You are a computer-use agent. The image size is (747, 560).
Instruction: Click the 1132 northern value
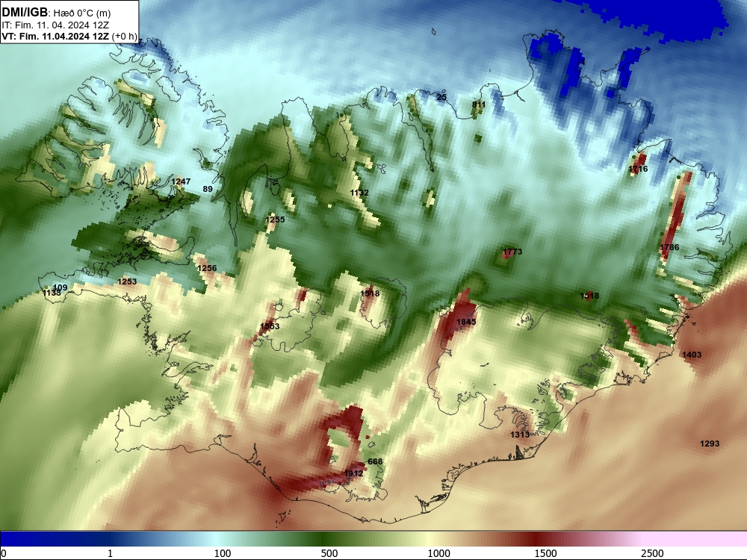coord(359,193)
